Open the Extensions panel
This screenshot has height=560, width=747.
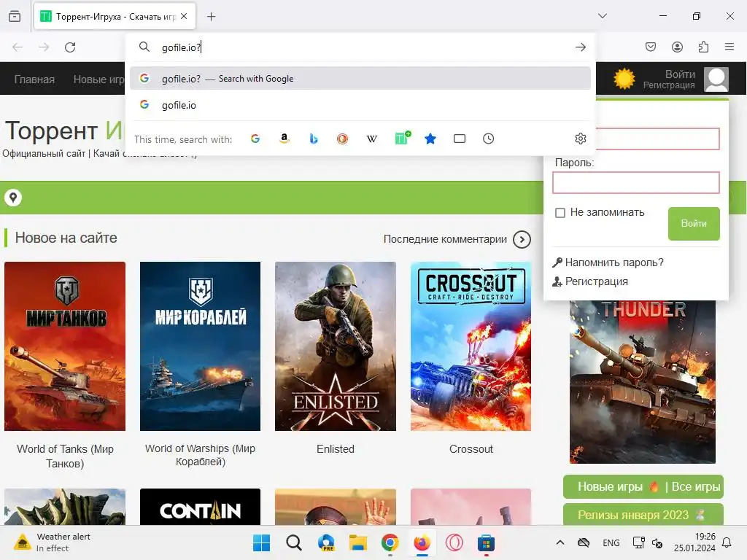point(703,47)
